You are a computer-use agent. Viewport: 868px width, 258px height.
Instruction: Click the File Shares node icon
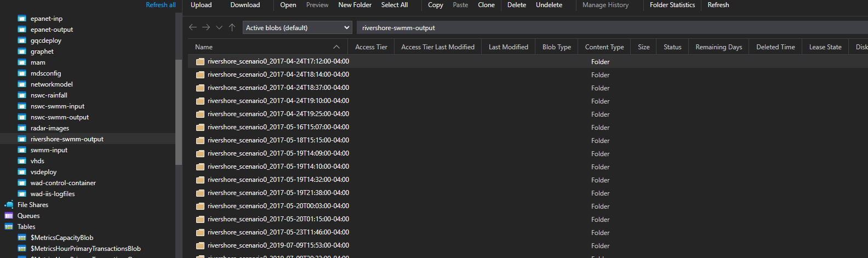point(9,205)
